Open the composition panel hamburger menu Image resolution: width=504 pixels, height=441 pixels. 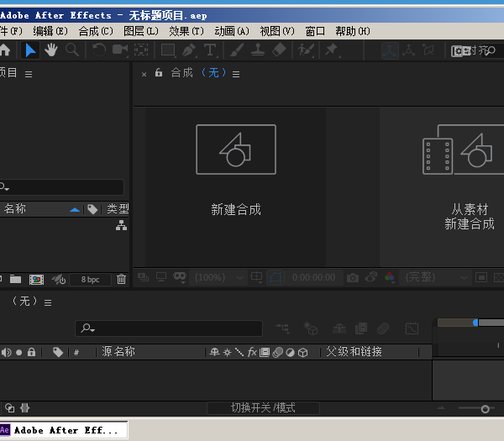click(236, 74)
